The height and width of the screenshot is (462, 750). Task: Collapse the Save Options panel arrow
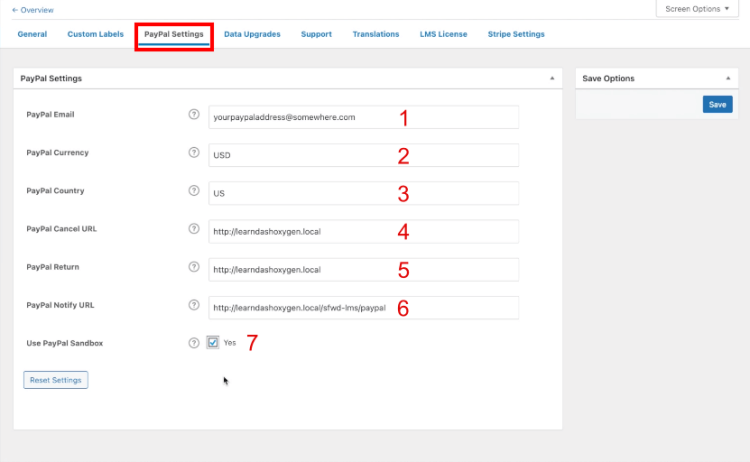[x=728, y=78]
